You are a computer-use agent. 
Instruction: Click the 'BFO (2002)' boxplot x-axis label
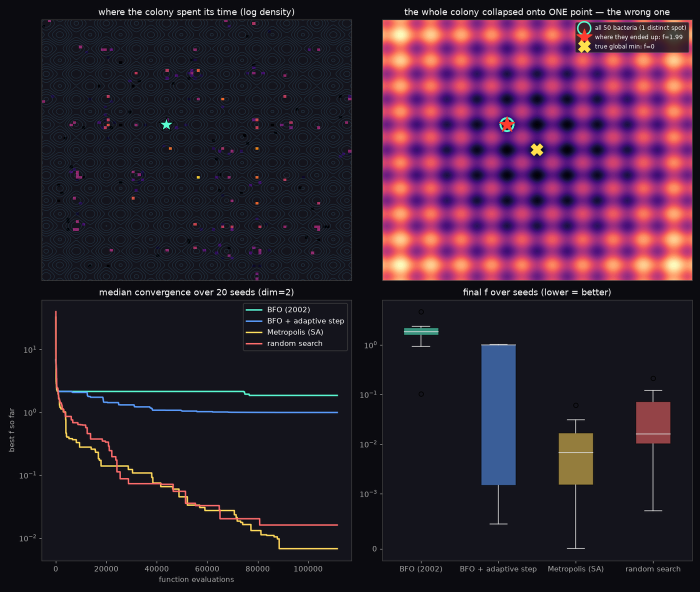tap(421, 569)
